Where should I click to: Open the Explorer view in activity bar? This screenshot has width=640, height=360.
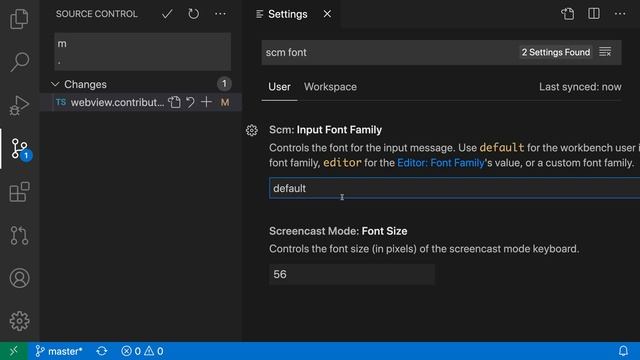pos(19,19)
